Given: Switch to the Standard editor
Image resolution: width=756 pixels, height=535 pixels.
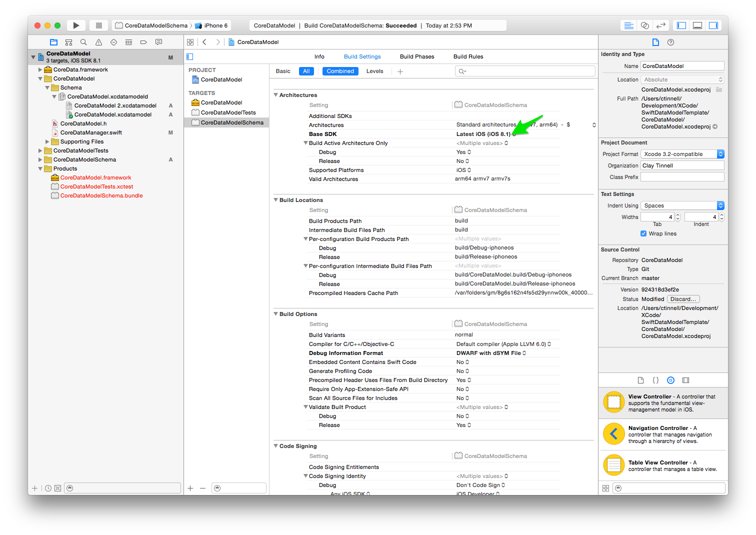Looking at the screenshot, I should click(629, 25).
